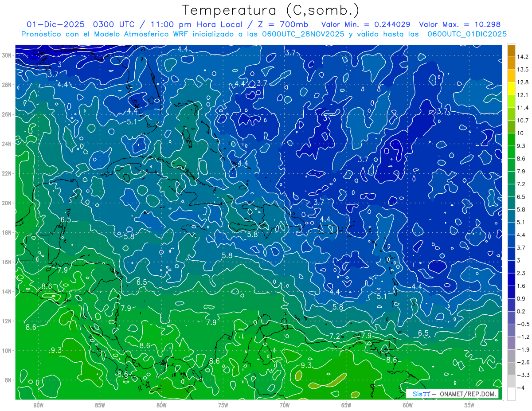Image resolution: width=532 pixels, height=411 pixels.
Task: Click the purple swatch between -1.2 and -1.9
Action: pyautogui.click(x=511, y=343)
